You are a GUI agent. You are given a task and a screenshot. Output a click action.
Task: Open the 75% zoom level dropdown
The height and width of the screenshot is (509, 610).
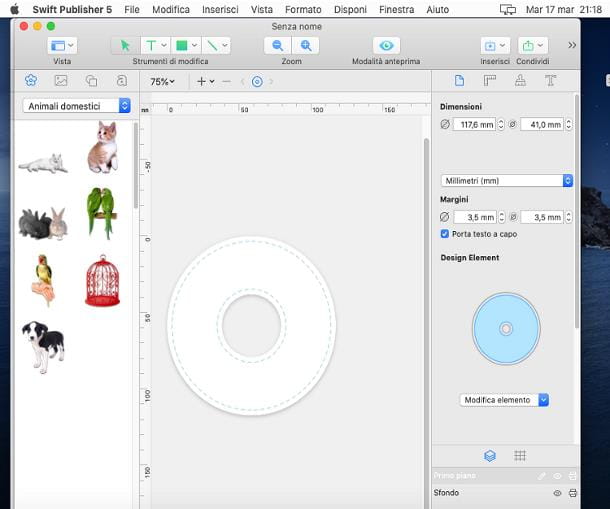click(x=162, y=82)
